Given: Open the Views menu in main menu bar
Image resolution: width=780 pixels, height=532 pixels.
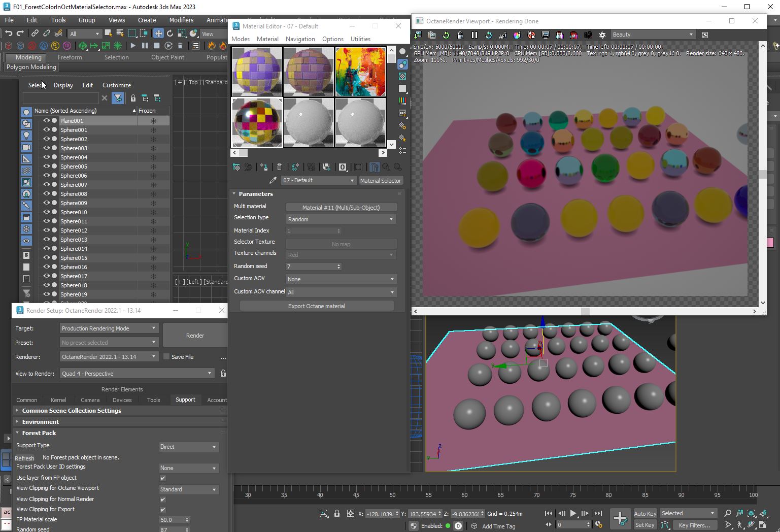Looking at the screenshot, I should click(x=117, y=20).
